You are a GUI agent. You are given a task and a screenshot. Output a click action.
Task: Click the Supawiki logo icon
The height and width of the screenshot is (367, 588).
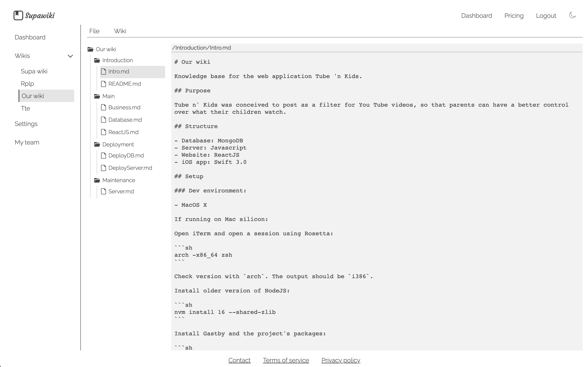pos(18,15)
